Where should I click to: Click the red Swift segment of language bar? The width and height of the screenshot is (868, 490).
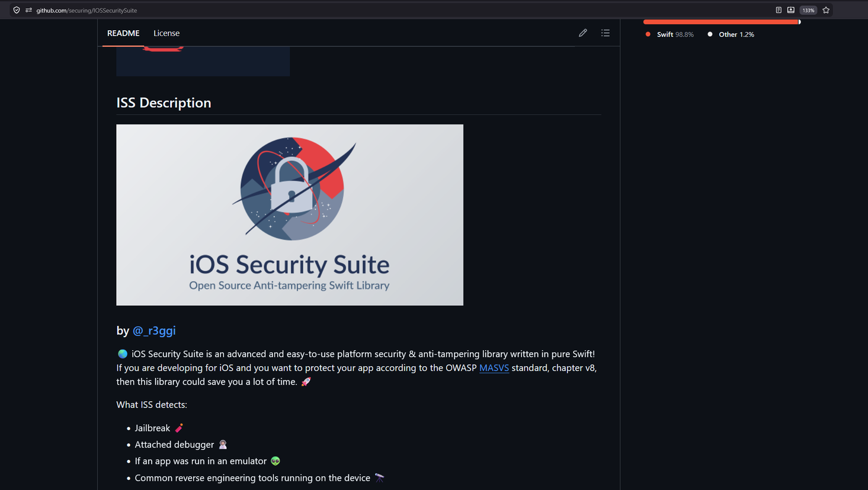(720, 22)
